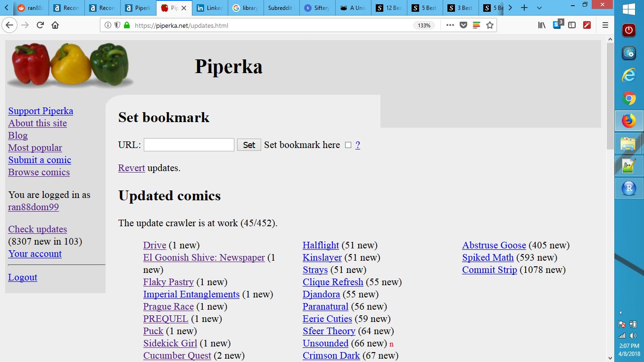644x362 pixels.
Task: Go back to the previous page
Action: [9, 25]
